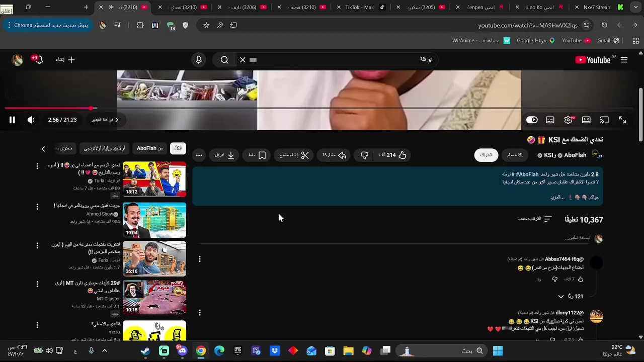Open options for the Abbas7464 comment

coord(200,259)
